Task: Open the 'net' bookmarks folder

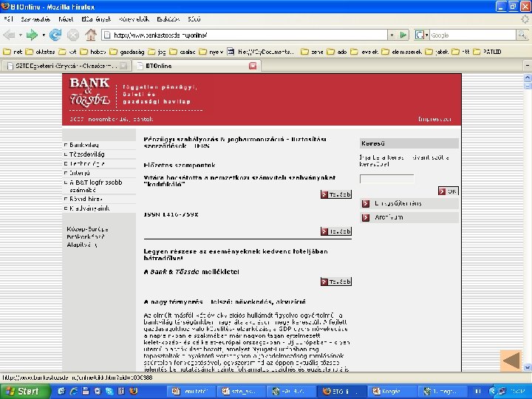Action: tap(13, 52)
